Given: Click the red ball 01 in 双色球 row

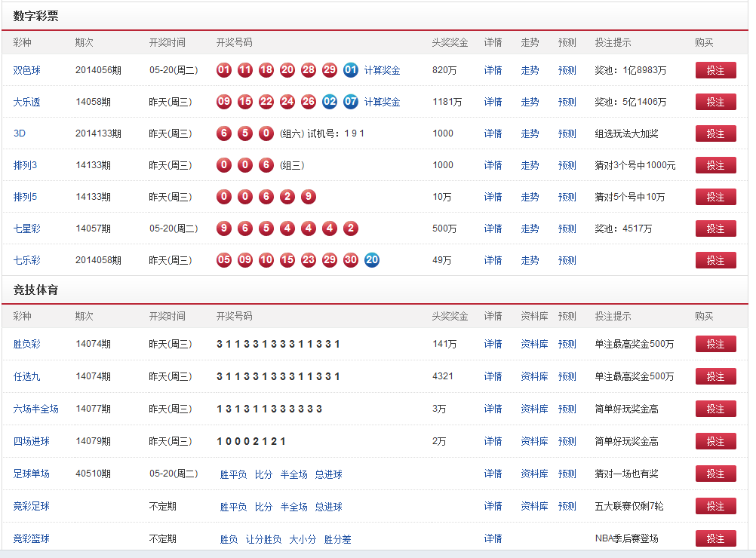Looking at the screenshot, I should point(224,69).
